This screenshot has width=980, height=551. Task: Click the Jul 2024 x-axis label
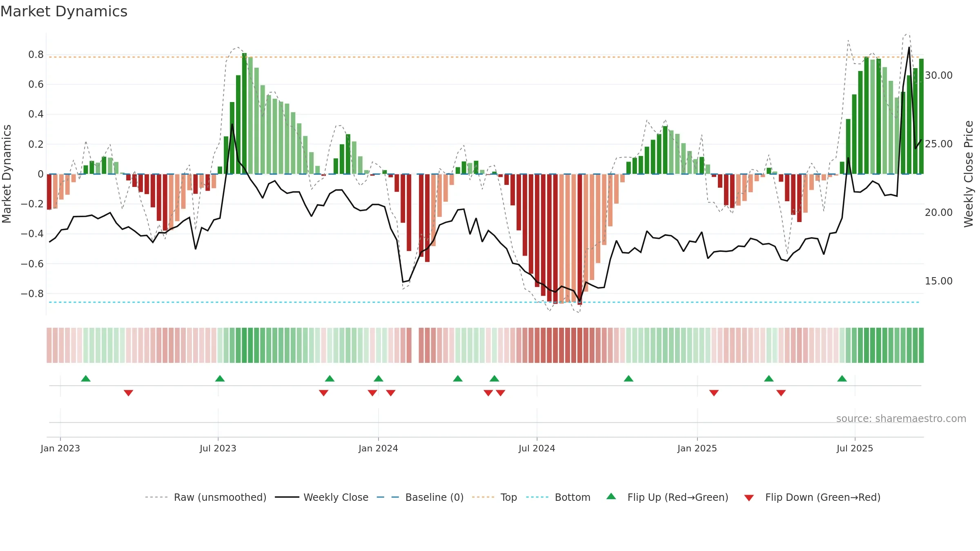pos(537,448)
